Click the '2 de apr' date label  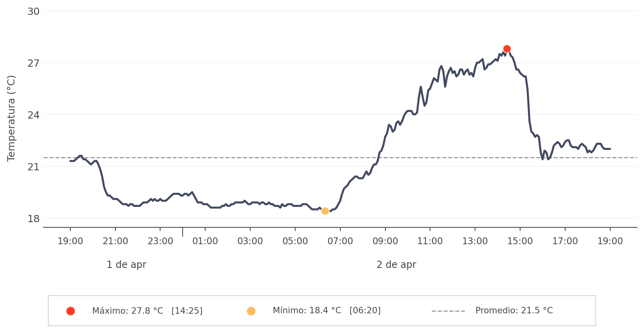click(x=396, y=265)
